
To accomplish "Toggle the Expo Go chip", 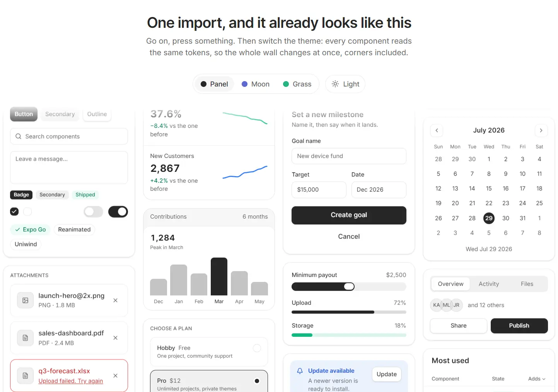I will pyautogui.click(x=30, y=229).
